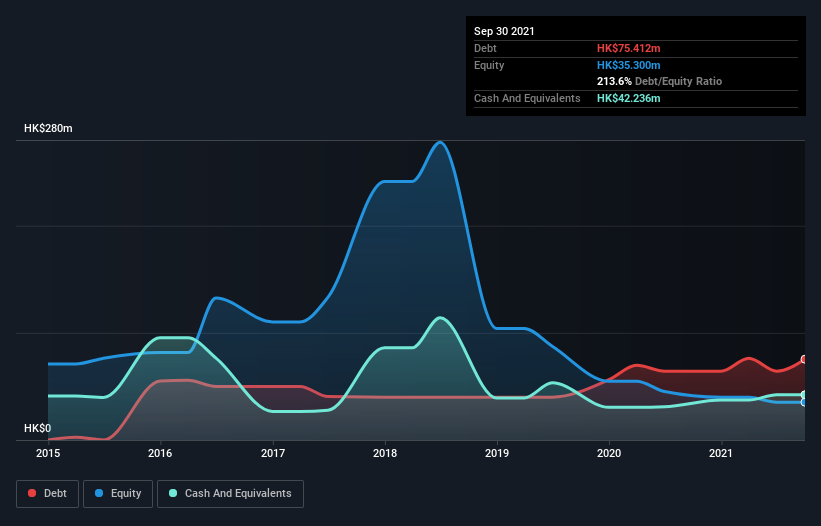Viewport: 821px width, 526px height.
Task: Click the 213.6% Debt/Equity Ratio text
Action: point(659,82)
